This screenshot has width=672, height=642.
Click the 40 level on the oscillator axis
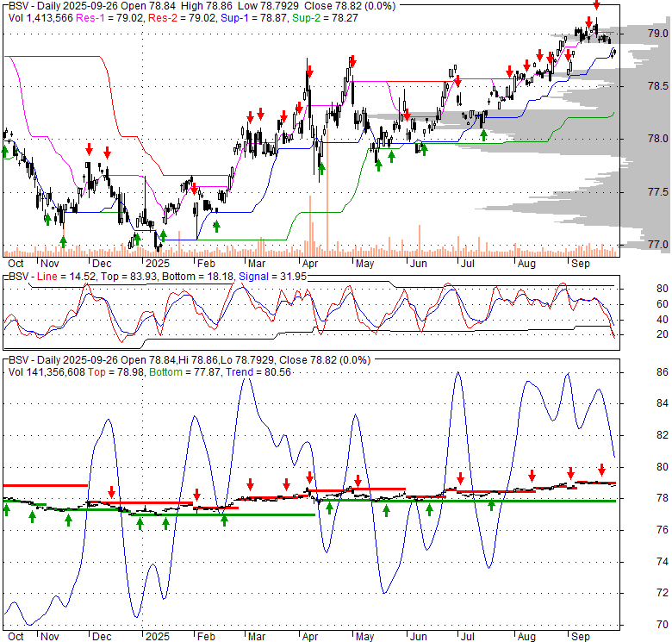click(x=663, y=320)
